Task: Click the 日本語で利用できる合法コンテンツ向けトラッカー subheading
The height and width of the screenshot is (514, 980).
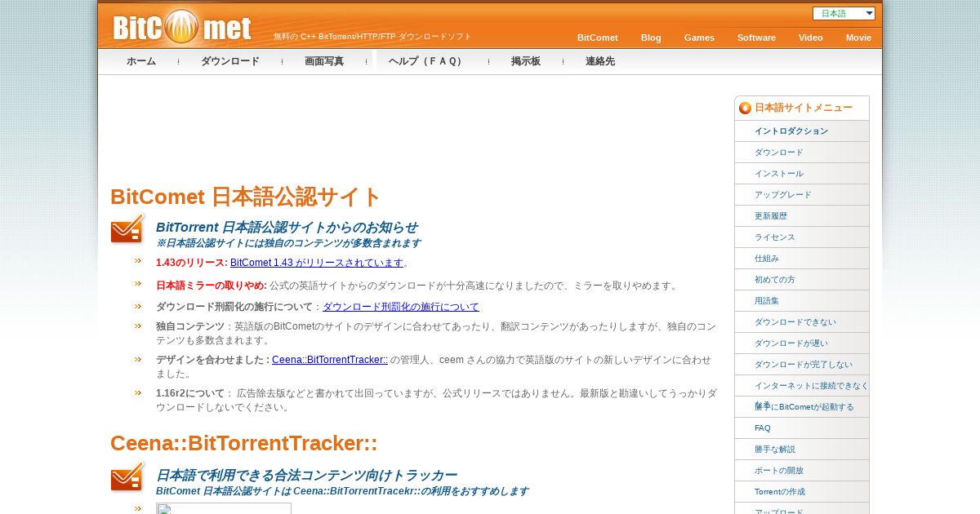Action: coord(306,475)
